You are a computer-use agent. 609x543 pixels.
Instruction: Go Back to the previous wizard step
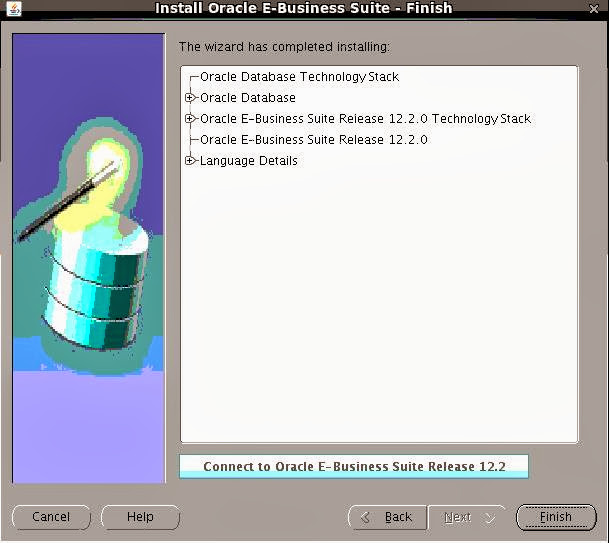388,517
